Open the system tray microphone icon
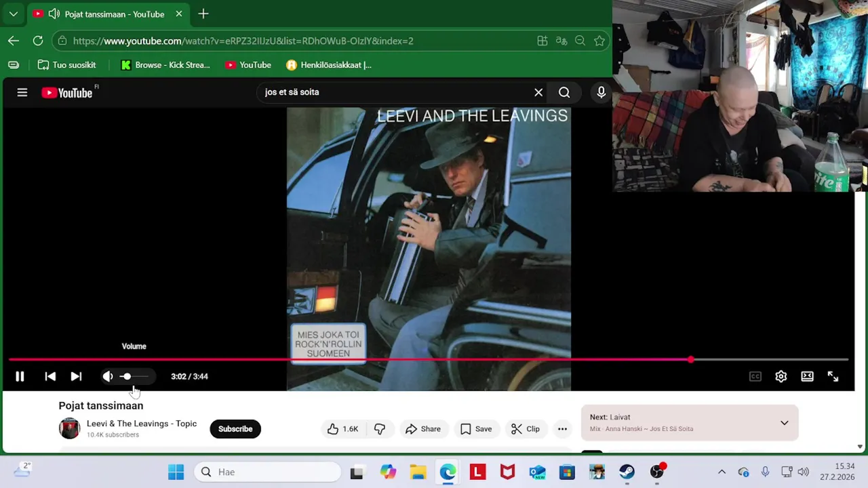The image size is (868, 488). point(765,472)
